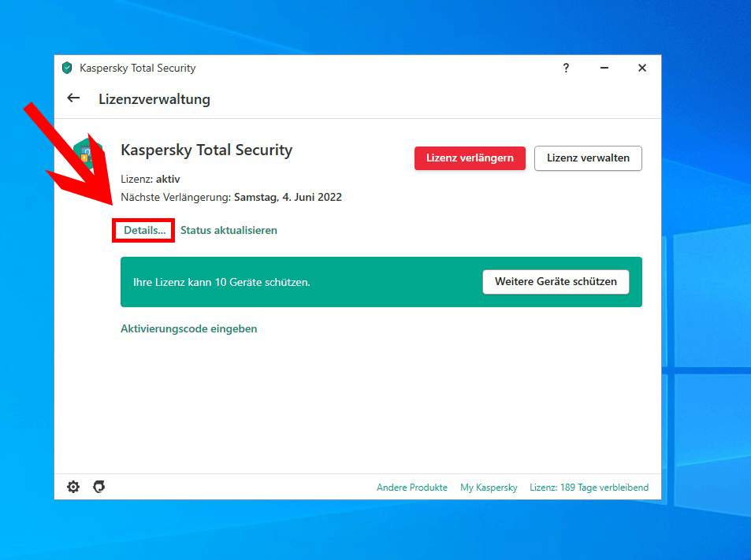This screenshot has height=560, width=751.
Task: Open license details via Details link
Action: (143, 230)
